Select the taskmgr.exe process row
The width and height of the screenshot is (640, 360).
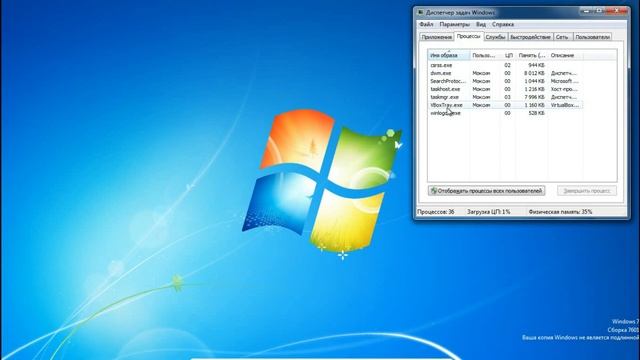pos(505,97)
